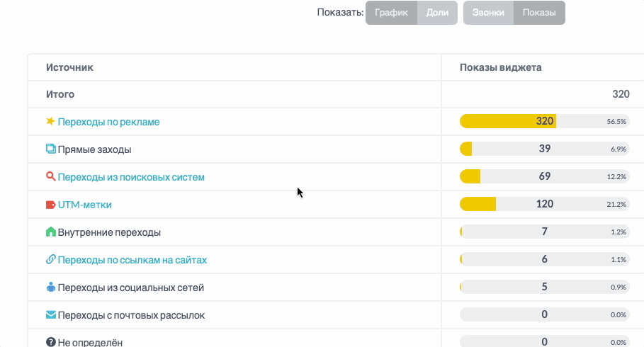Screen dimensions: 644x347
Task: Click the Прямые заходы window icon
Action: coord(50,149)
